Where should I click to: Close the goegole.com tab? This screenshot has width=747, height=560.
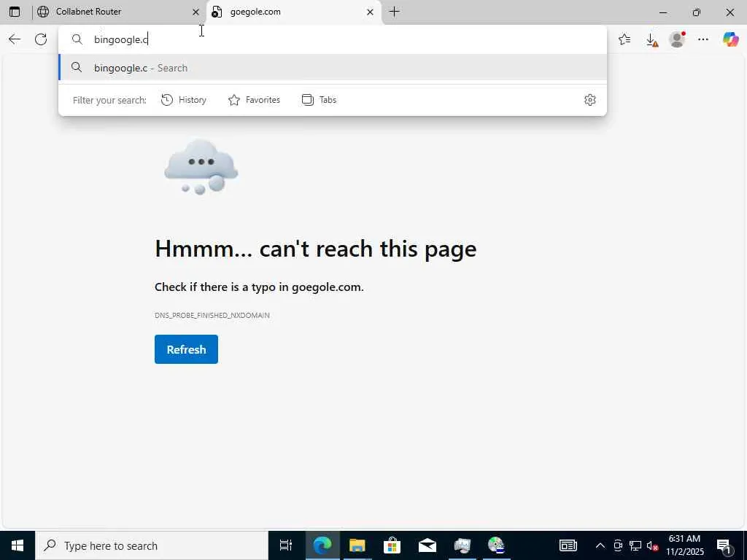pyautogui.click(x=370, y=12)
